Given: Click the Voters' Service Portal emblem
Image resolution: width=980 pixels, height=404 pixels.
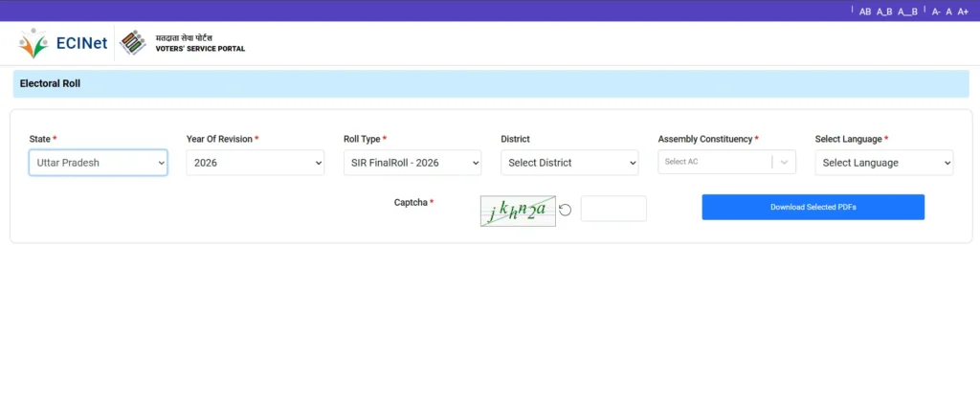Looking at the screenshot, I should [132, 42].
